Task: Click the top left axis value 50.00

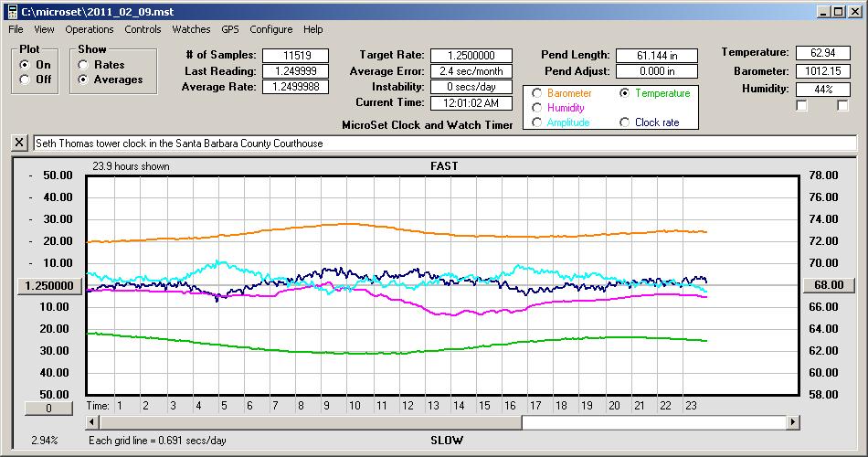Action: (58, 175)
